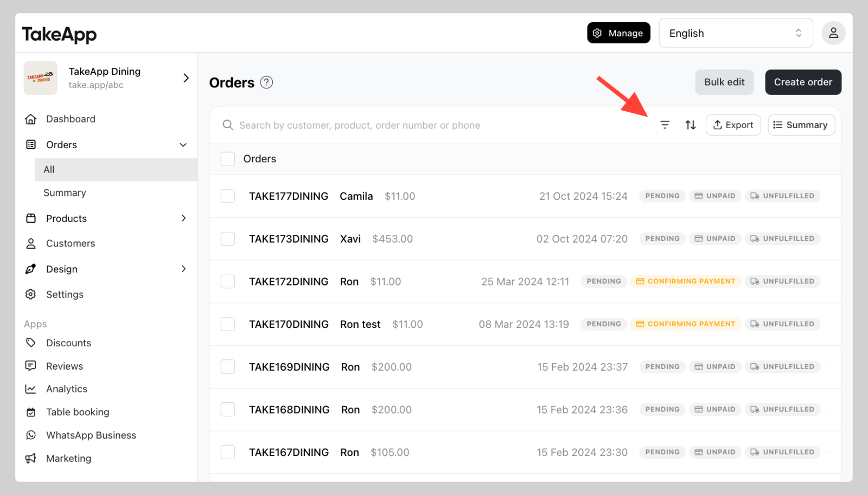Go to Dashboard in sidebar
Viewport: 868px width, 495px height.
[x=71, y=119]
